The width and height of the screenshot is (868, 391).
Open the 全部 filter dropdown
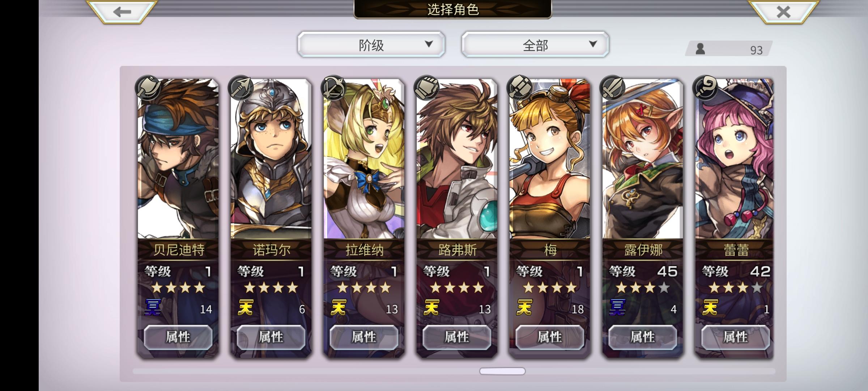click(x=535, y=44)
